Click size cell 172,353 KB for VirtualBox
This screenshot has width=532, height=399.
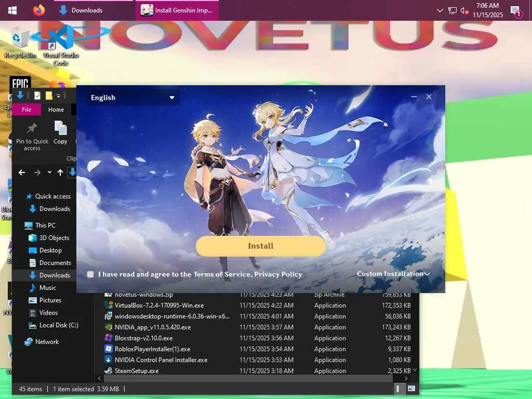click(396, 305)
